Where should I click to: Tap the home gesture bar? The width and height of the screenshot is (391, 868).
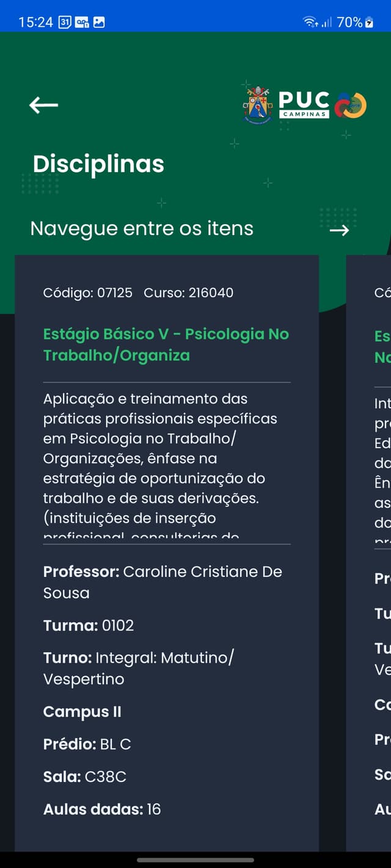pos(195,860)
